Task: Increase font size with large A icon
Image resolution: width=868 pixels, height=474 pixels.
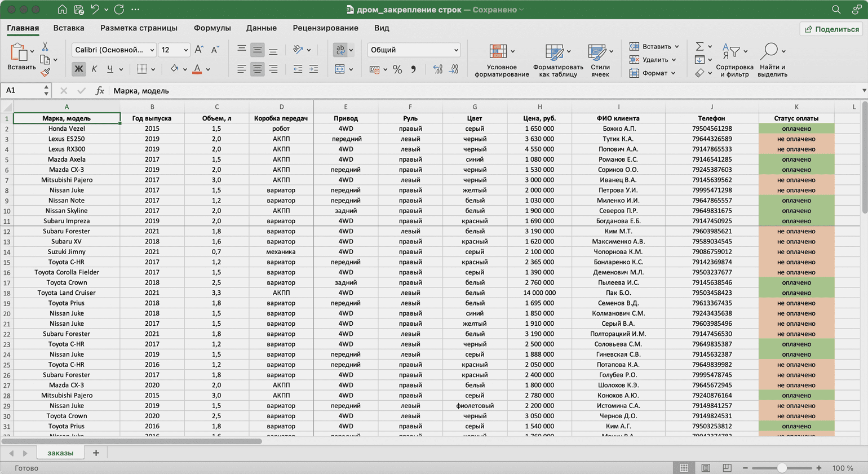Action: coord(199,50)
